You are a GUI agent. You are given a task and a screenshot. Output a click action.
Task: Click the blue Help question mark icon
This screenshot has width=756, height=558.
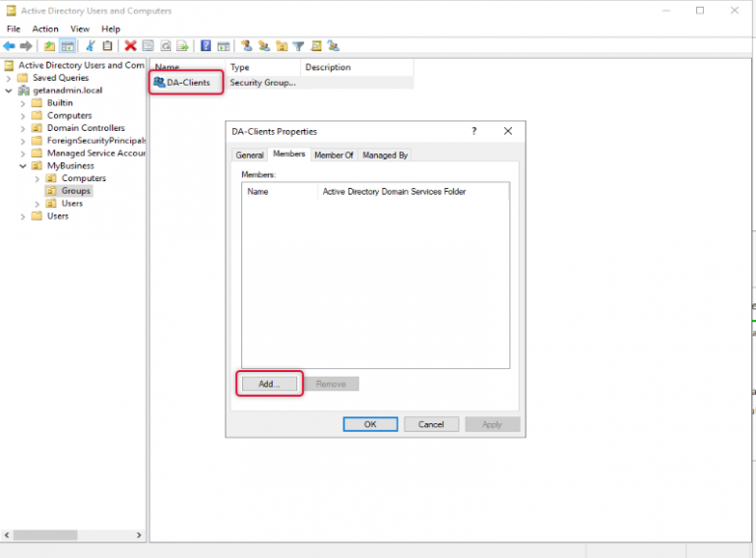click(x=206, y=46)
